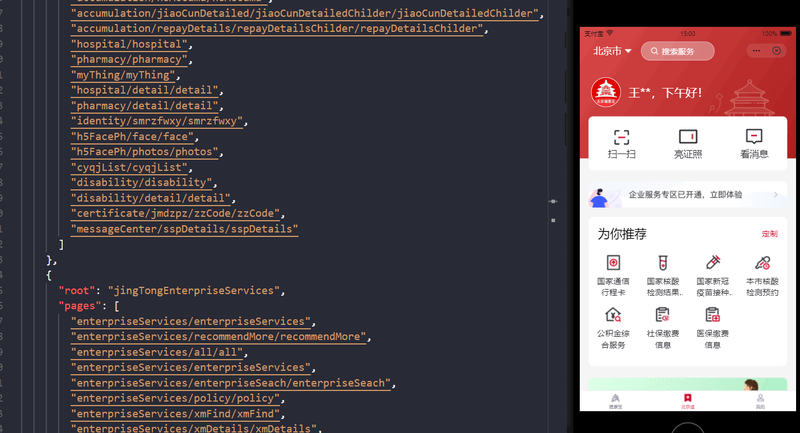Click the "disability/disability" line
The height and width of the screenshot is (433, 800).
pos(144,183)
